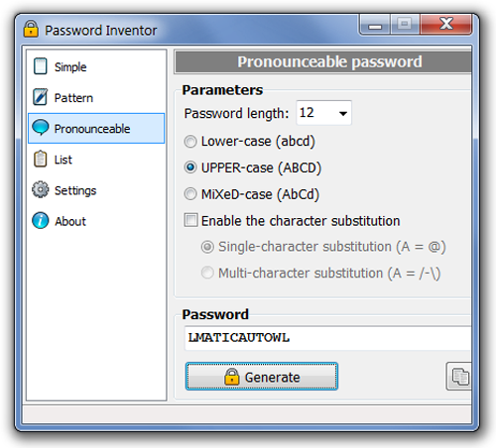The height and width of the screenshot is (448, 496).
Task: Switch to the Pattern section label
Action: [x=73, y=98]
